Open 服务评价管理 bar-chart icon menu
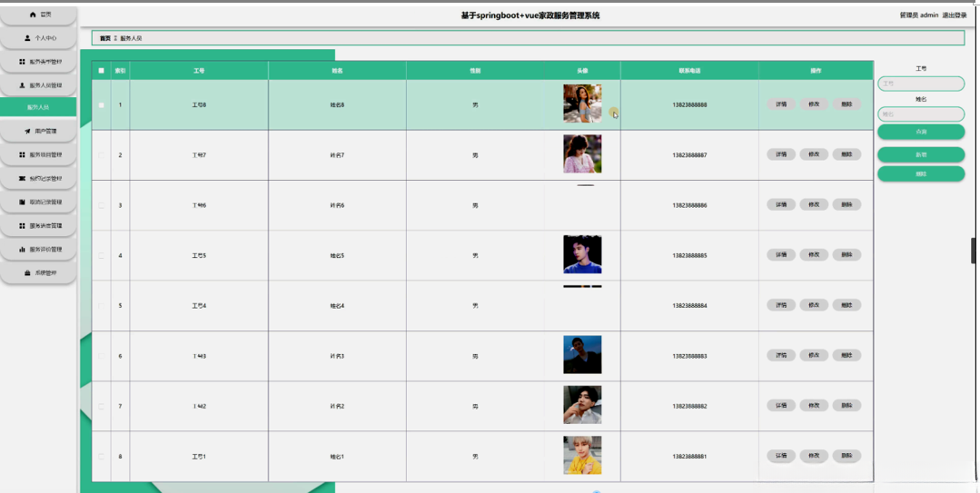This screenshot has width=980, height=493. [x=39, y=250]
